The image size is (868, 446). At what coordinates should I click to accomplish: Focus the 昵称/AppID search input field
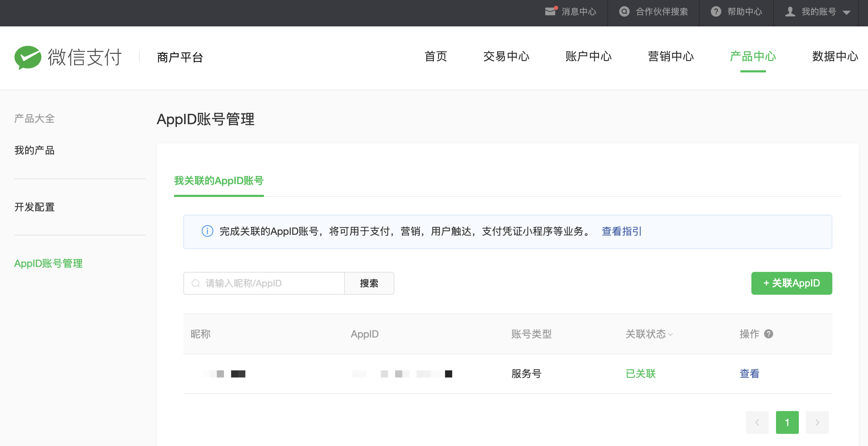click(264, 283)
